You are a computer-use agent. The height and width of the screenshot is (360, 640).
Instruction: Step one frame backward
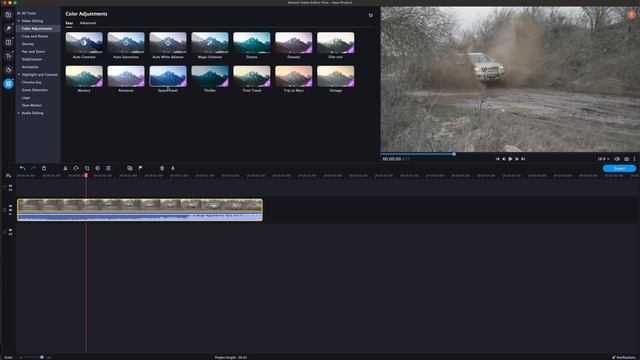(504, 159)
